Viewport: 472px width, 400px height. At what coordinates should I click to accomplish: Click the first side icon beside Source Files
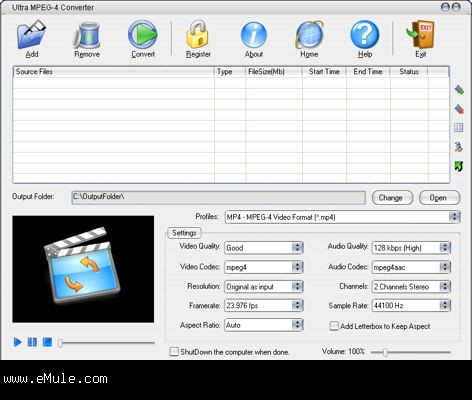(x=459, y=89)
